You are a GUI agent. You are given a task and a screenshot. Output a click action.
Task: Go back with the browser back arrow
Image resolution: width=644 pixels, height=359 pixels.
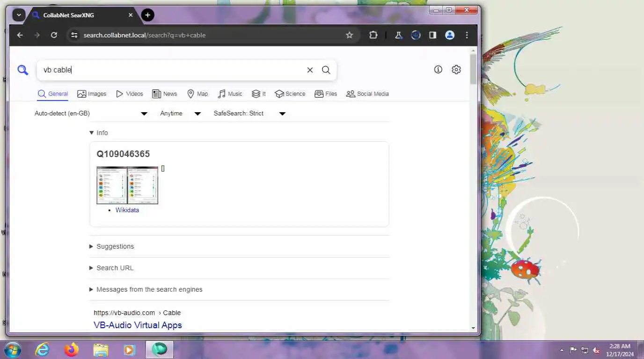20,35
